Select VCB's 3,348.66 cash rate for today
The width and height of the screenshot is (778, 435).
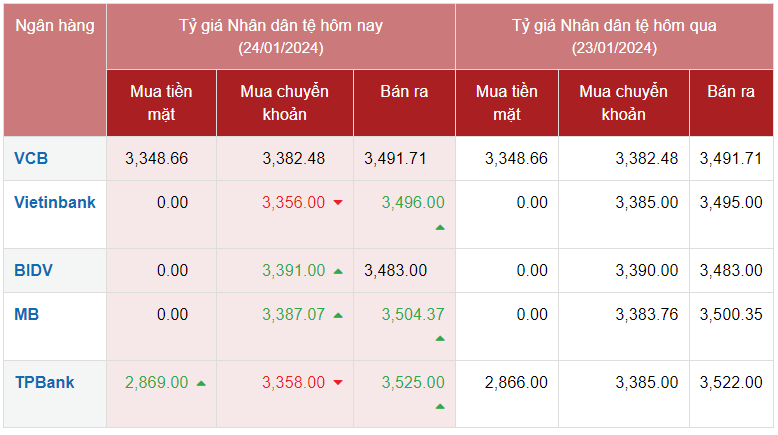[157, 158]
